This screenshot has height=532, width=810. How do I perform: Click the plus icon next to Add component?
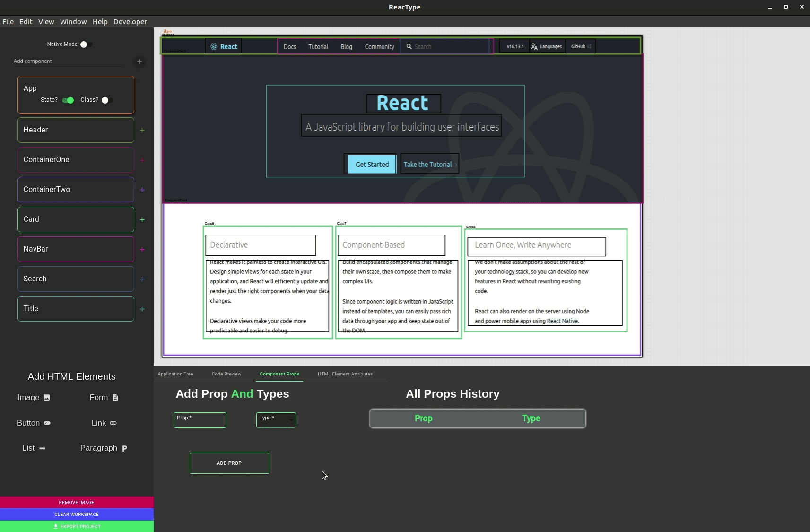click(139, 61)
